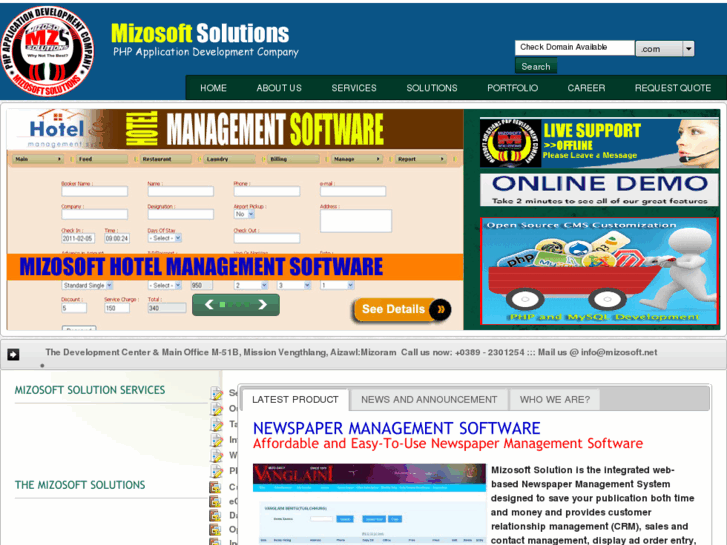This screenshot has height=545, width=727.
Task: Click the document-pencil icon beside 'Pl'
Action: pyautogui.click(x=217, y=471)
